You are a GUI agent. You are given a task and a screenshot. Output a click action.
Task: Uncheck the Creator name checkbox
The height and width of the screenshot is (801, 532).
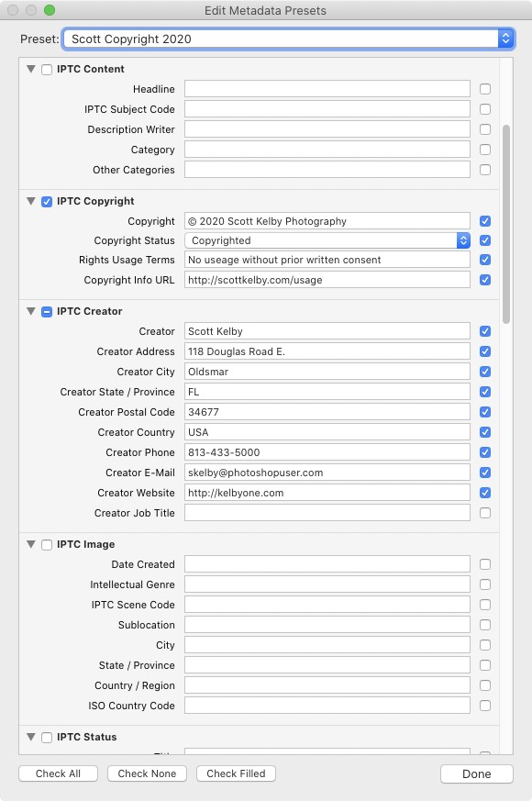pyautogui.click(x=485, y=331)
